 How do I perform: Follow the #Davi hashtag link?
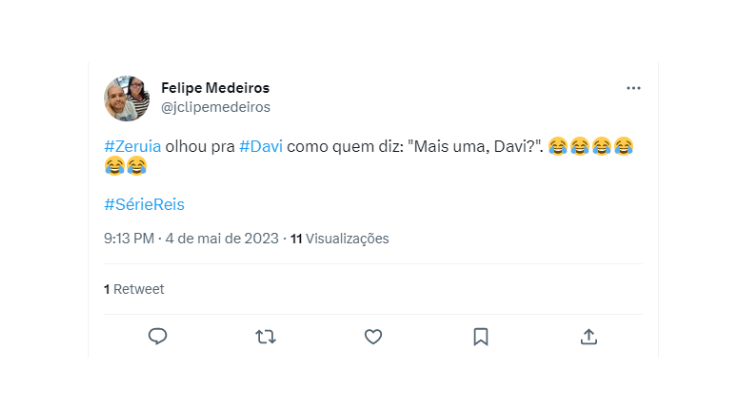point(262,146)
